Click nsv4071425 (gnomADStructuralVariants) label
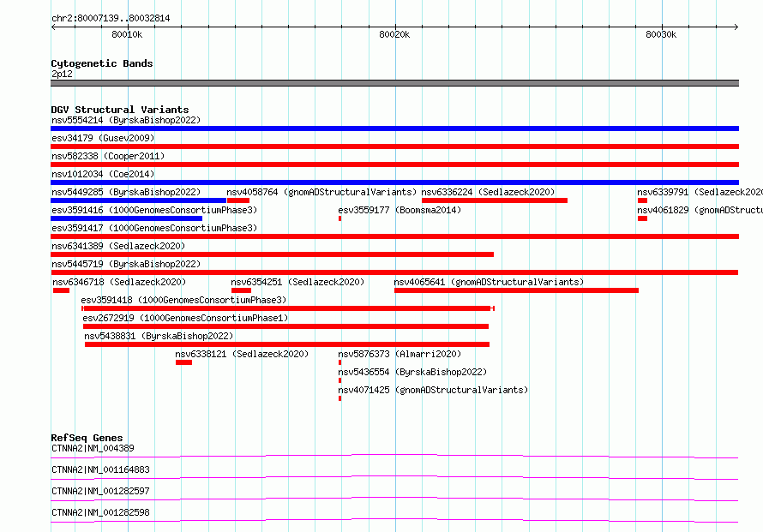 (x=433, y=390)
